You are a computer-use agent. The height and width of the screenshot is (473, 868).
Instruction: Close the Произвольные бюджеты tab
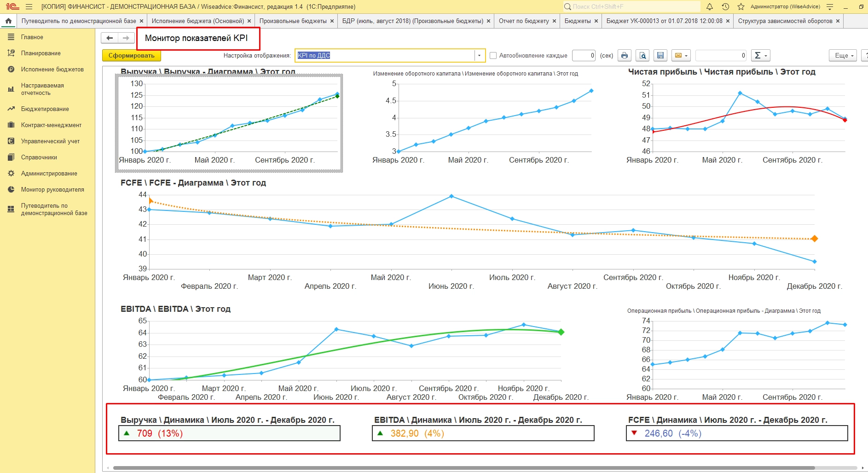click(332, 21)
